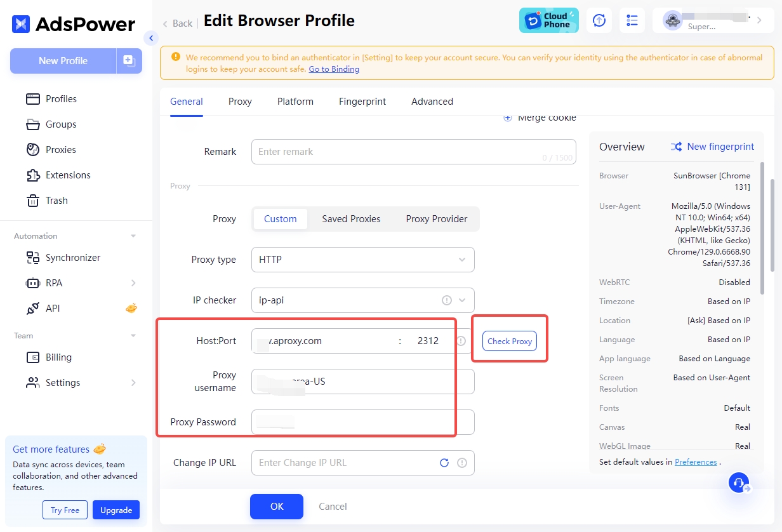Switch to the General tab
This screenshot has width=782, height=532.
pos(187,102)
